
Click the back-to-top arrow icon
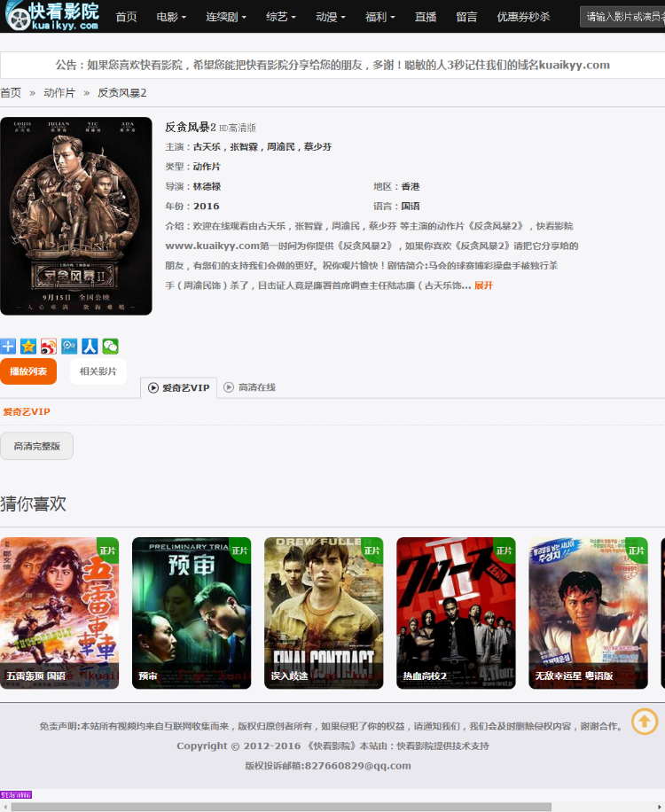point(645,721)
